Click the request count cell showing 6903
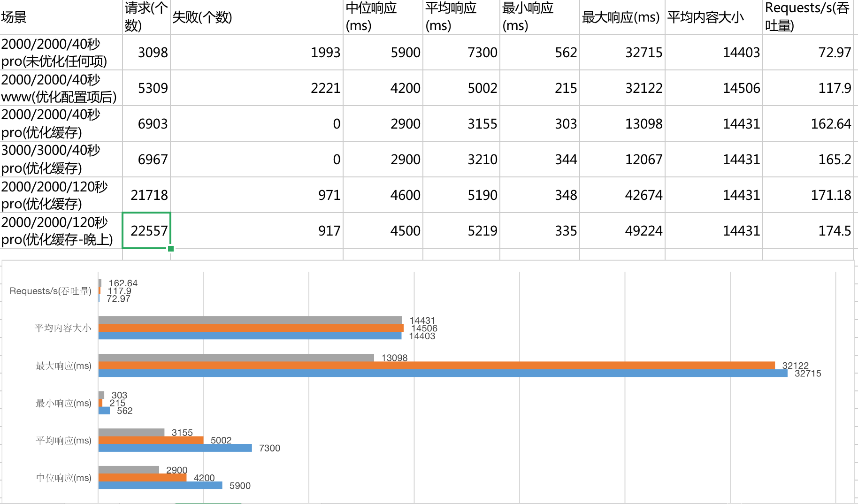 pos(146,124)
